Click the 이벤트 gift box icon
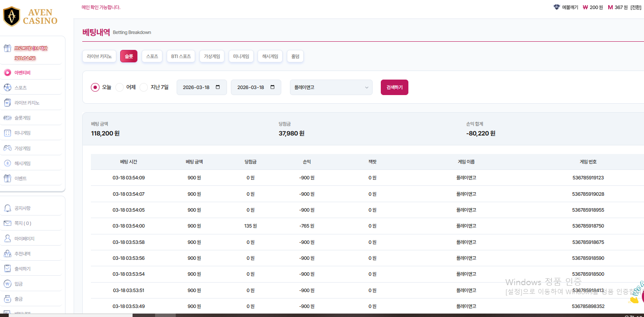The image size is (644, 317). (7, 178)
